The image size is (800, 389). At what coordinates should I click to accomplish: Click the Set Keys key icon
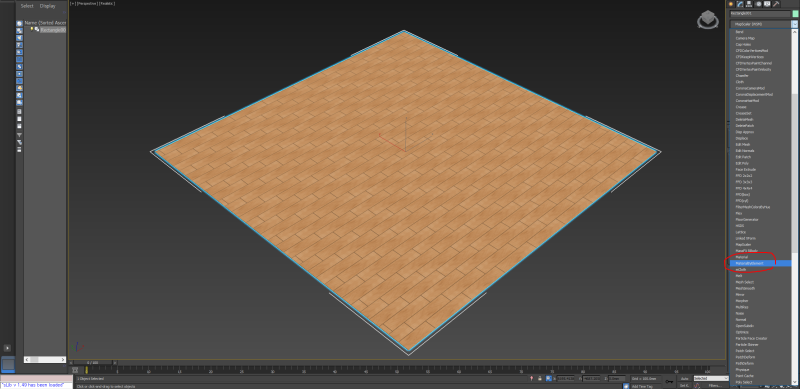669,381
